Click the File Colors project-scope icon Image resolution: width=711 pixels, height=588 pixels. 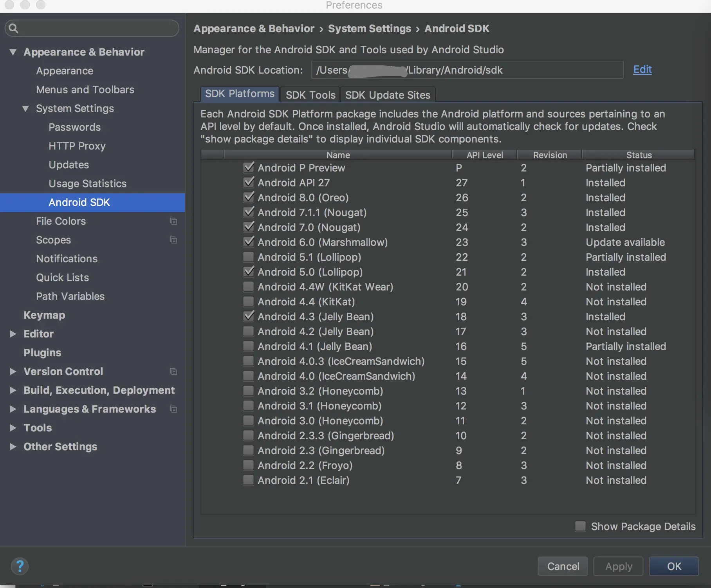click(x=173, y=221)
